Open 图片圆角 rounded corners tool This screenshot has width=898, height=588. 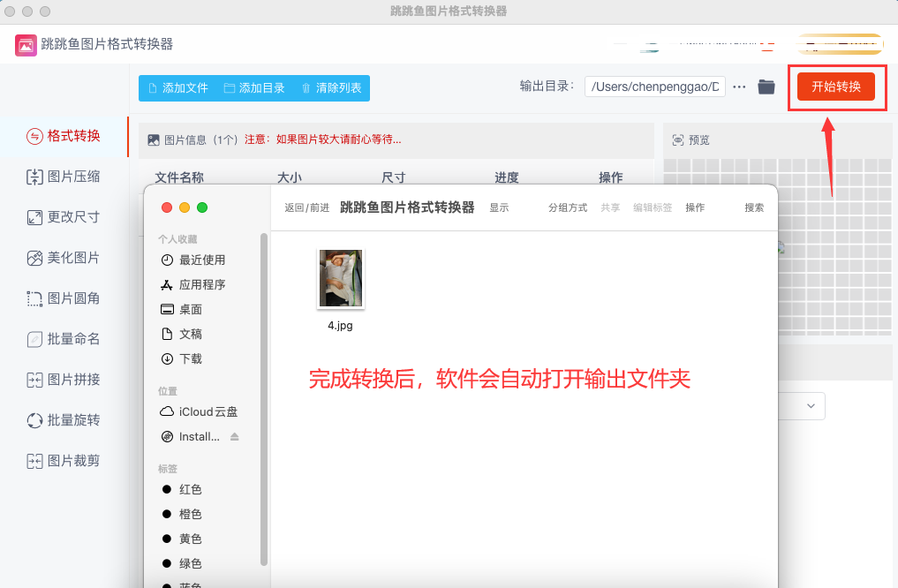pyautogui.click(x=64, y=298)
